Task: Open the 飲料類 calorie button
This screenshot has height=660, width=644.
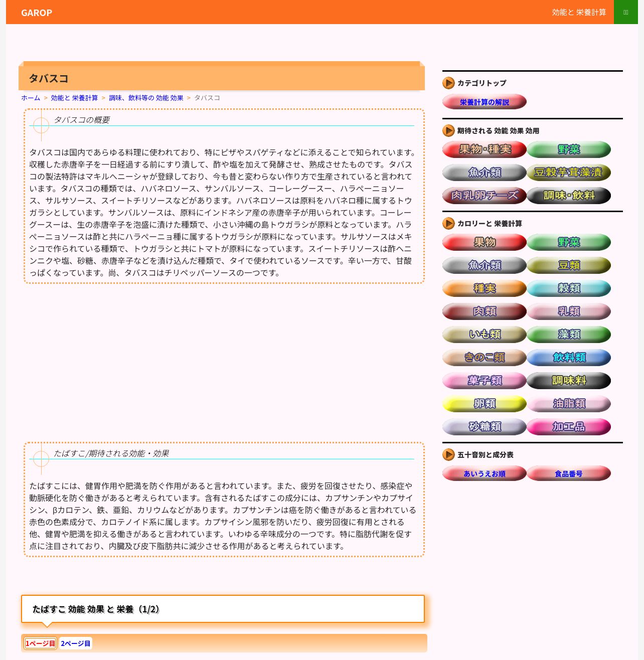Action: pos(569,358)
